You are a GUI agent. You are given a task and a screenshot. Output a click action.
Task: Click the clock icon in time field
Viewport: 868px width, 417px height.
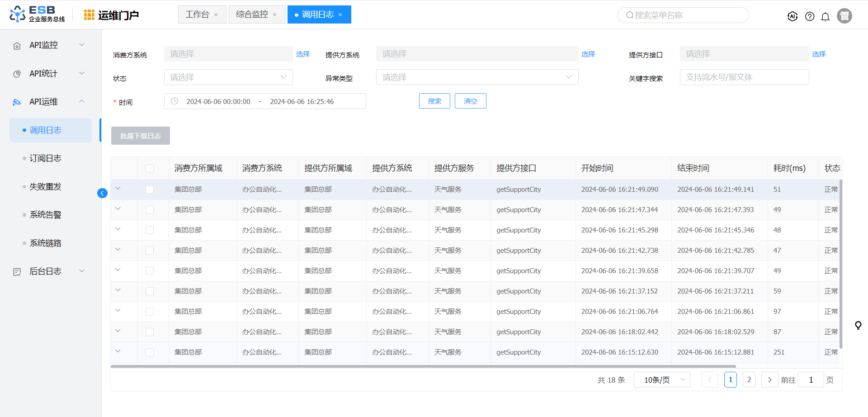click(x=175, y=101)
